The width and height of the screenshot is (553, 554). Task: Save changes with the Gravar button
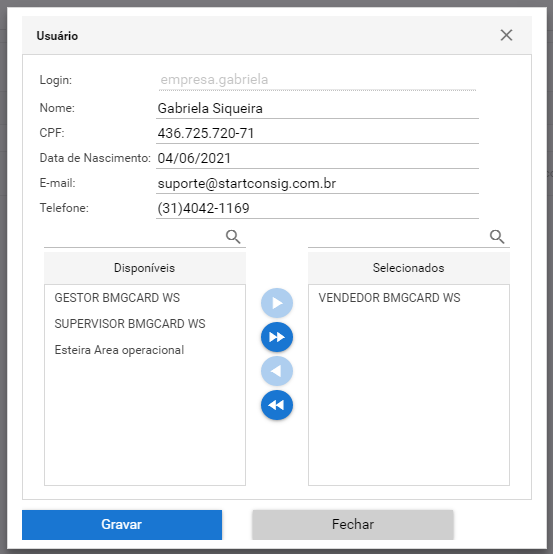pos(122,525)
